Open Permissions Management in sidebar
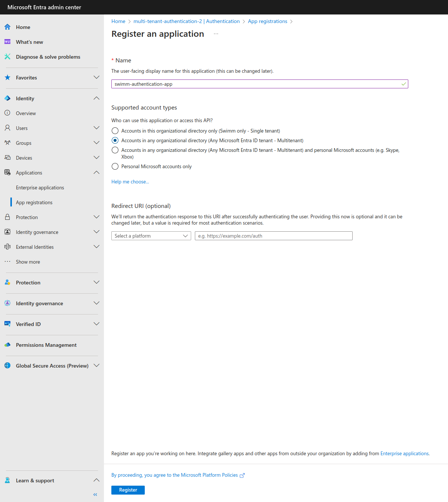 pos(46,345)
